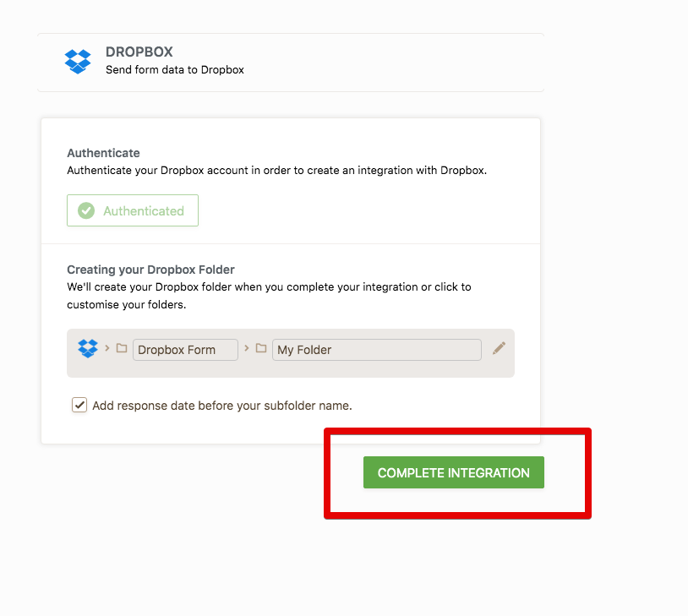Click the small Dropbox icon in the folder path
Image resolution: width=688 pixels, height=616 pixels.
(x=88, y=349)
